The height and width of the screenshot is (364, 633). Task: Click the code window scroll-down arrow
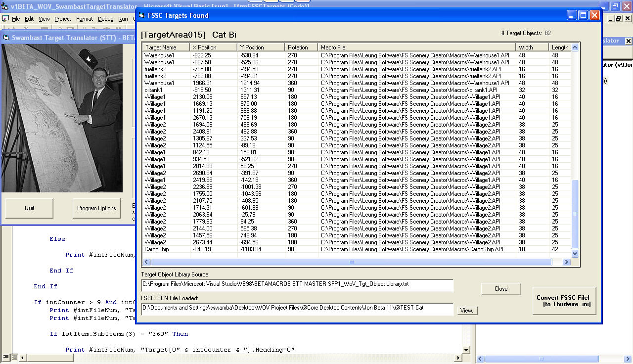pos(466,349)
